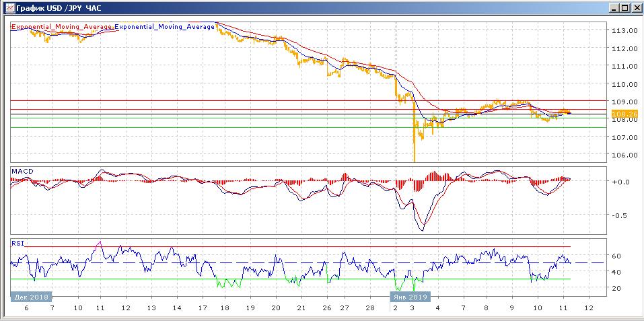The width and height of the screenshot is (644, 321).
Task: Maximize the USD/JPY chart window
Action: click(x=624, y=7)
